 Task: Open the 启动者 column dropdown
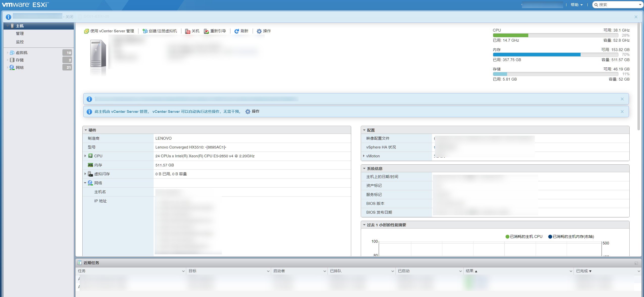(x=325, y=271)
